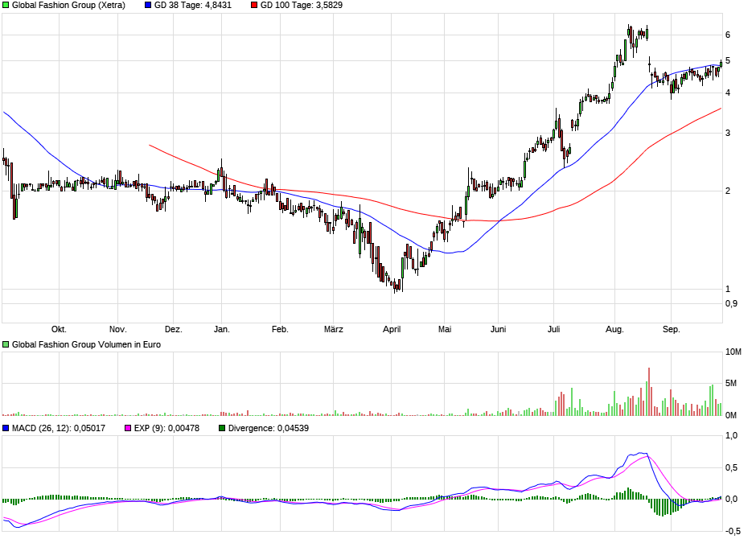The width and height of the screenshot is (756, 539).
Task: Click 'Global Fashion Group Volumen in Euro' label
Action: click(86, 344)
